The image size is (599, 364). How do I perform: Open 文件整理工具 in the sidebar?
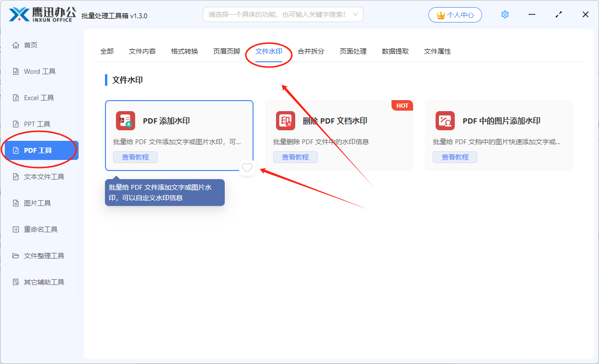click(44, 256)
